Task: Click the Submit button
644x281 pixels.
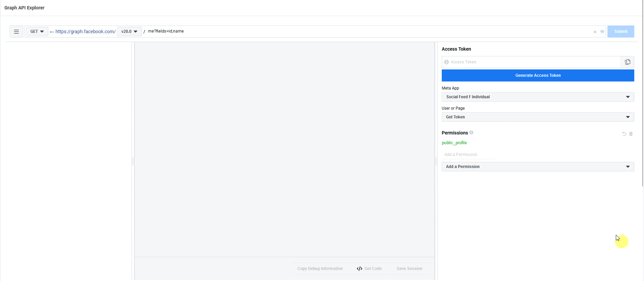Action: tap(621, 32)
